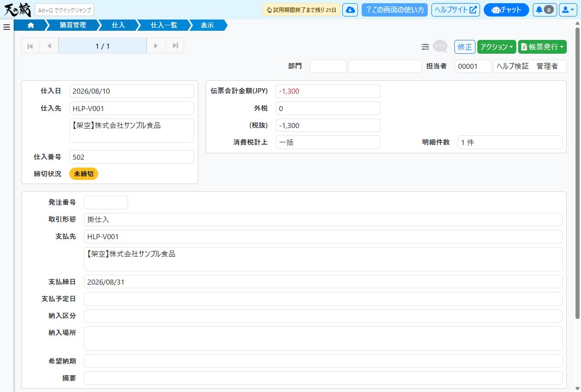Go to 仕入 breadcrumb
This screenshot has width=581, height=392.
click(118, 25)
